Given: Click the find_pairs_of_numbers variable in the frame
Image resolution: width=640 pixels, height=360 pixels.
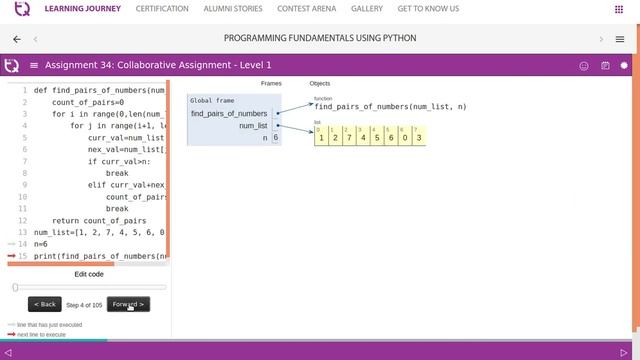Looking at the screenshot, I should [229, 113].
